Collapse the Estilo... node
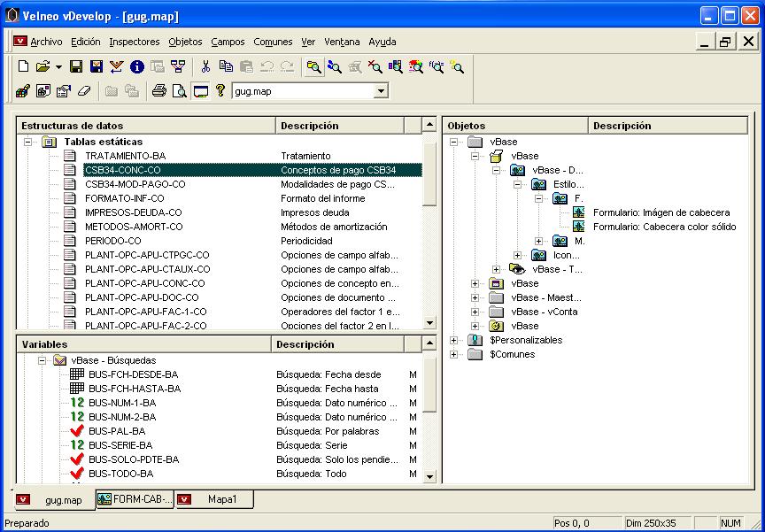Screen dimensions: 765x532 click(517, 184)
